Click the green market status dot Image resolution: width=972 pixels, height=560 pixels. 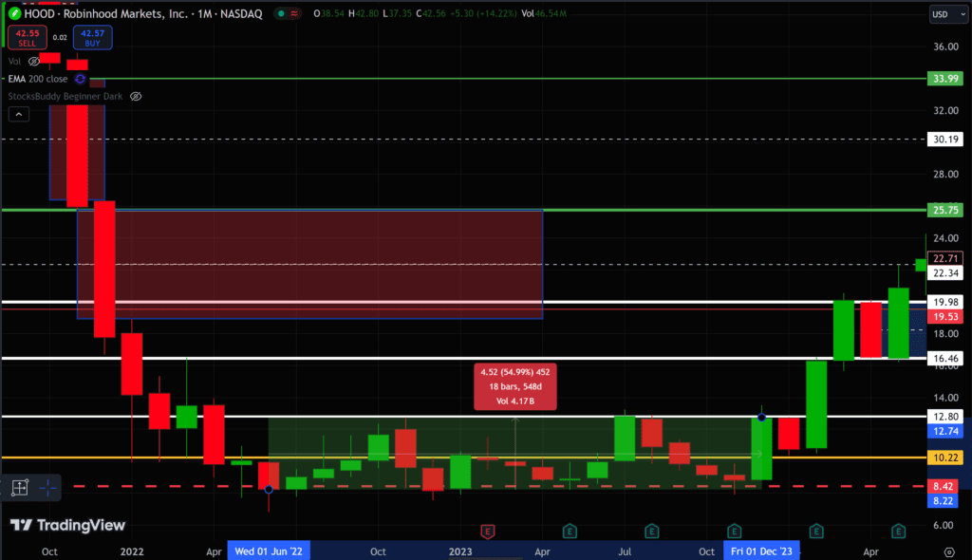pyautogui.click(x=281, y=13)
